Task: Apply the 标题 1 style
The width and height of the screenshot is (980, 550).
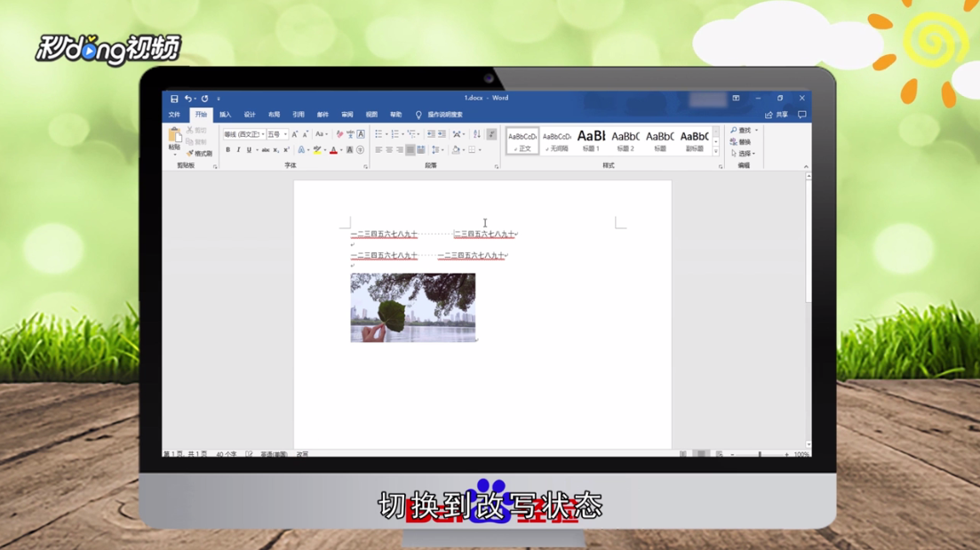Action: [x=589, y=142]
